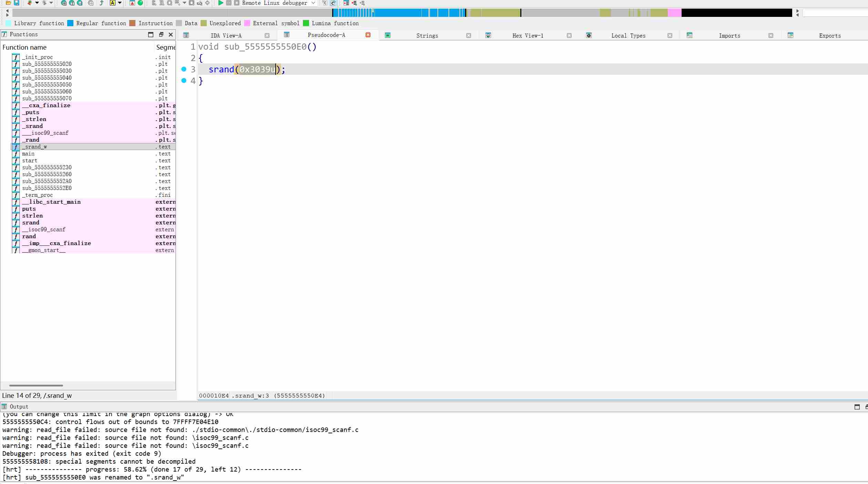Toggle breakpoint dot on line 3
Viewport: 868px width, 484px height.
point(184,69)
